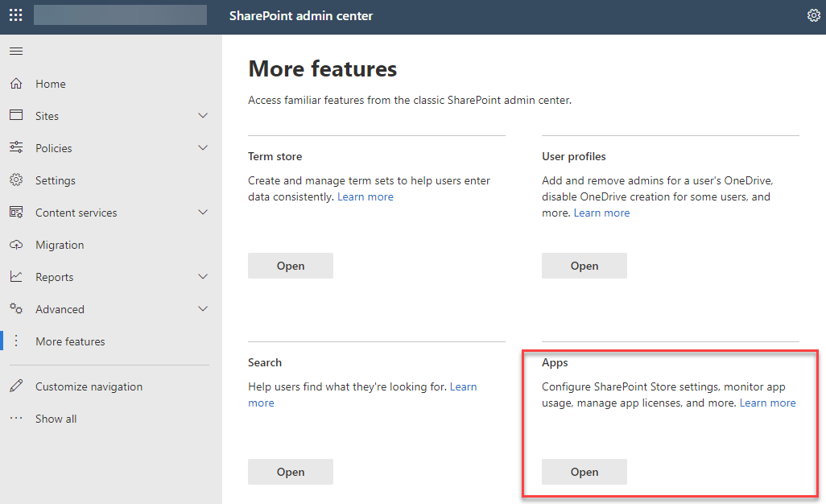Go to Home in the sidebar
The width and height of the screenshot is (826, 504).
(x=51, y=84)
